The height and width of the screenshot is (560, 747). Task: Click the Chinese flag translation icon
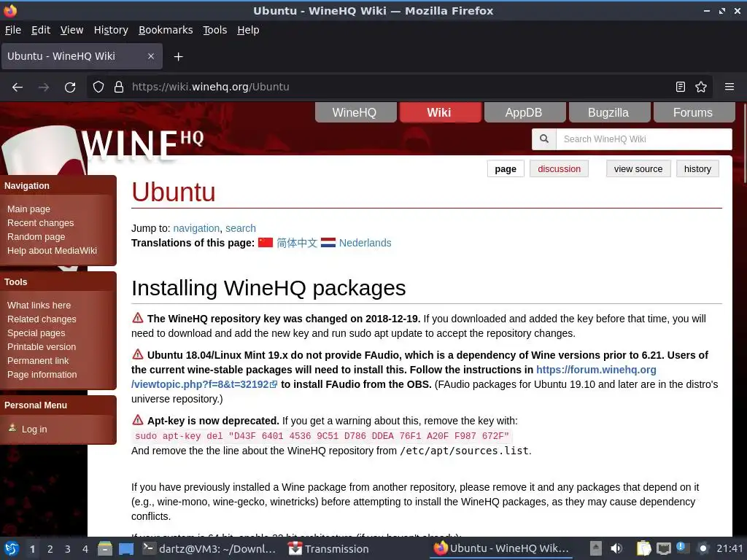[x=266, y=243]
